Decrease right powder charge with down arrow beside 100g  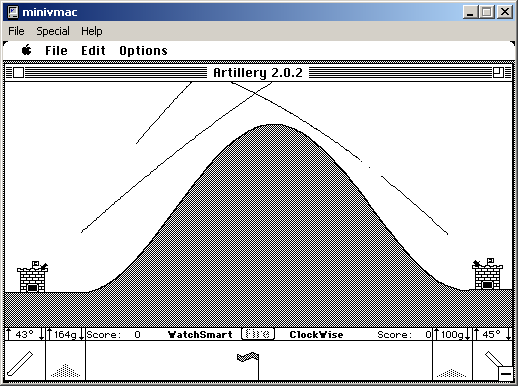pos(468,334)
